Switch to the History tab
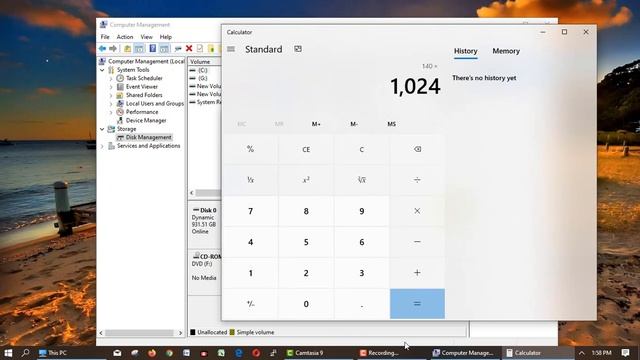 click(466, 51)
